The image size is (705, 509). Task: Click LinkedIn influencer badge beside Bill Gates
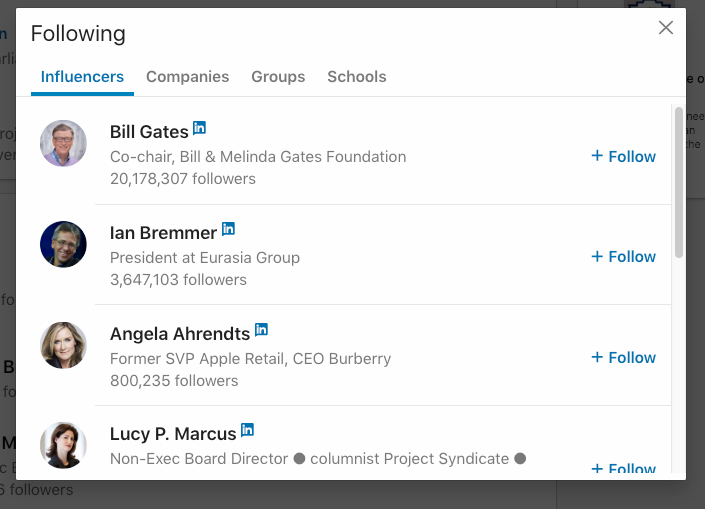pyautogui.click(x=199, y=128)
